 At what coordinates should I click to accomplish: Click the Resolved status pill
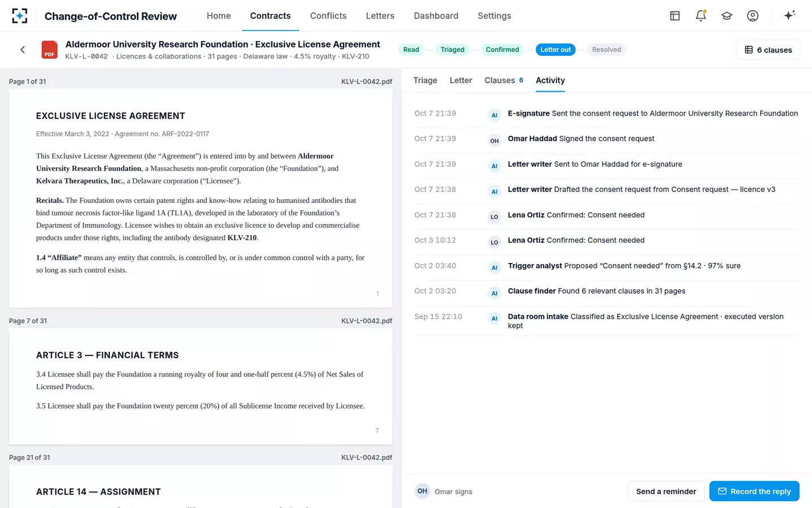point(606,50)
